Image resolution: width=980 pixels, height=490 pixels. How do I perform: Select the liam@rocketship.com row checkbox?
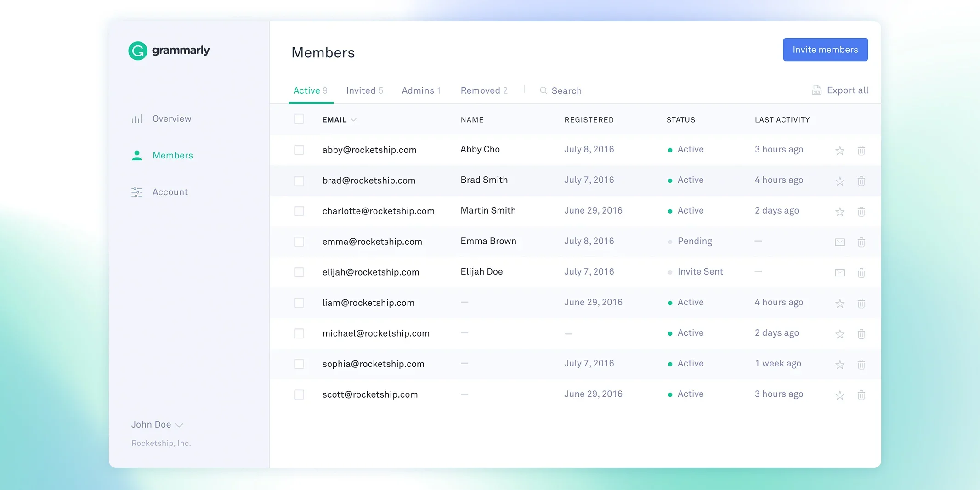pyautogui.click(x=299, y=303)
